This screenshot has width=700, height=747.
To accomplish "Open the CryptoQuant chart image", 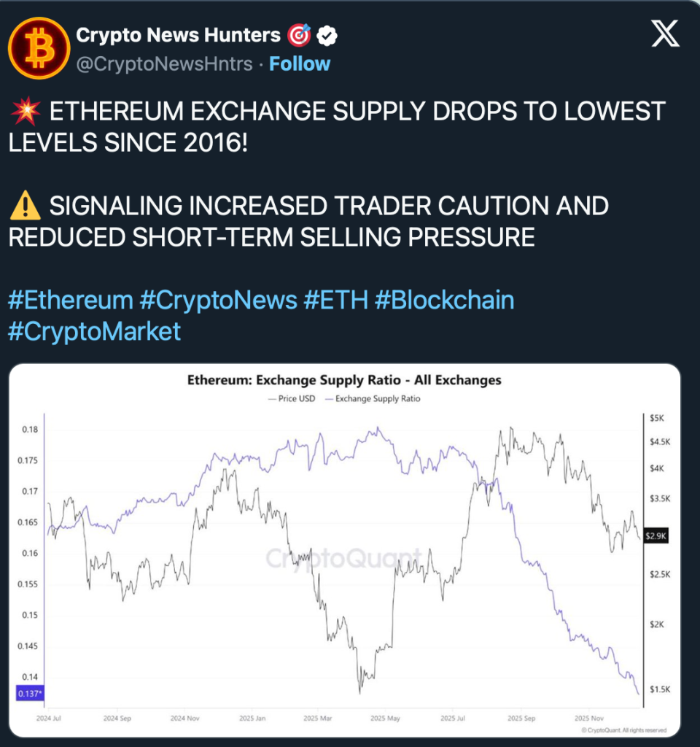I will click(x=344, y=554).
